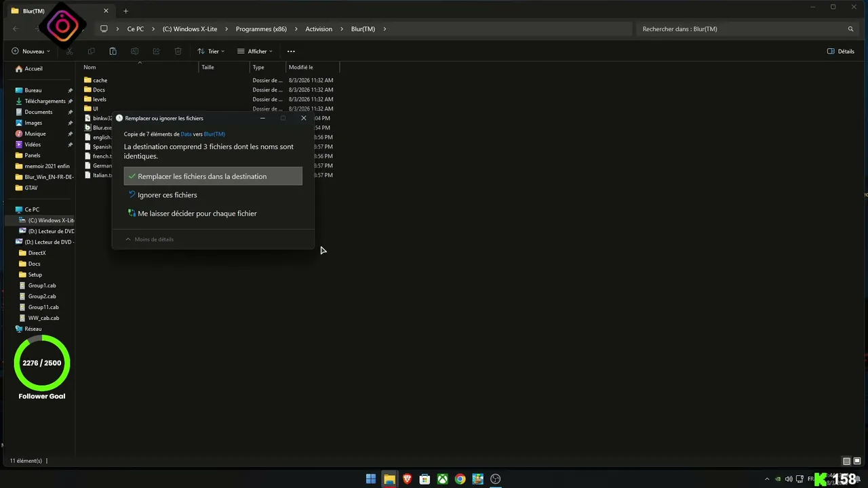The width and height of the screenshot is (868, 488).
Task: Toggle the Détails pane button
Action: coord(841,52)
